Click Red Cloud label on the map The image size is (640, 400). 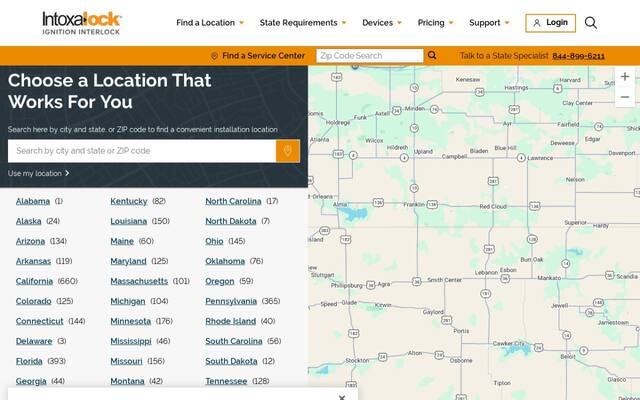point(493,207)
